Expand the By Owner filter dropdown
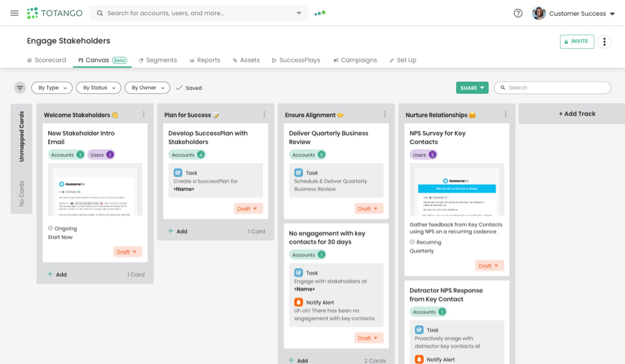Image resolution: width=625 pixels, height=364 pixels. (147, 87)
